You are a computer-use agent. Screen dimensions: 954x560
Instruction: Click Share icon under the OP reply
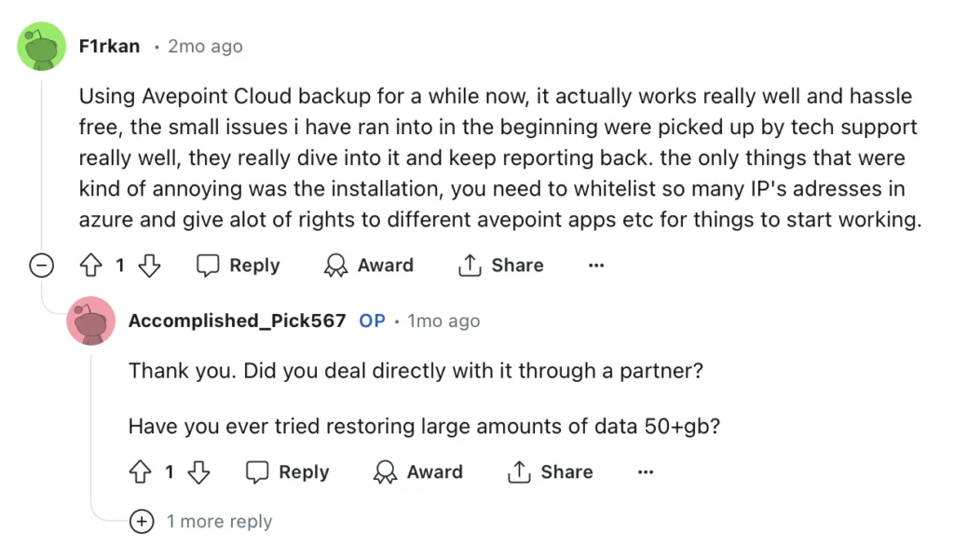click(x=519, y=471)
